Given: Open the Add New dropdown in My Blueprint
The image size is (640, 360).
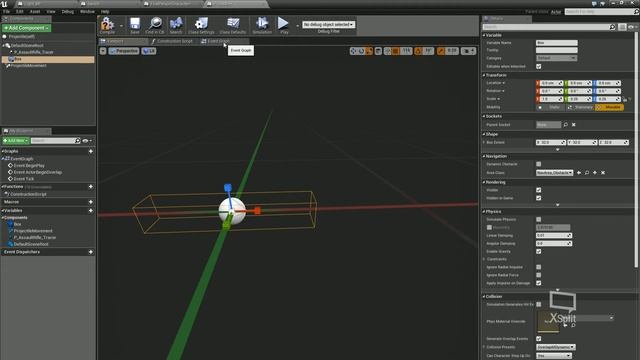Looking at the screenshot, I should click(16, 141).
